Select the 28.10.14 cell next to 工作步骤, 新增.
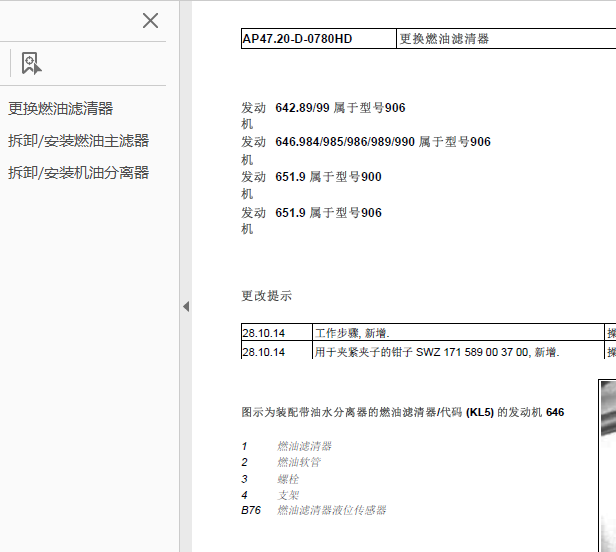The image size is (616, 552). coord(277,333)
